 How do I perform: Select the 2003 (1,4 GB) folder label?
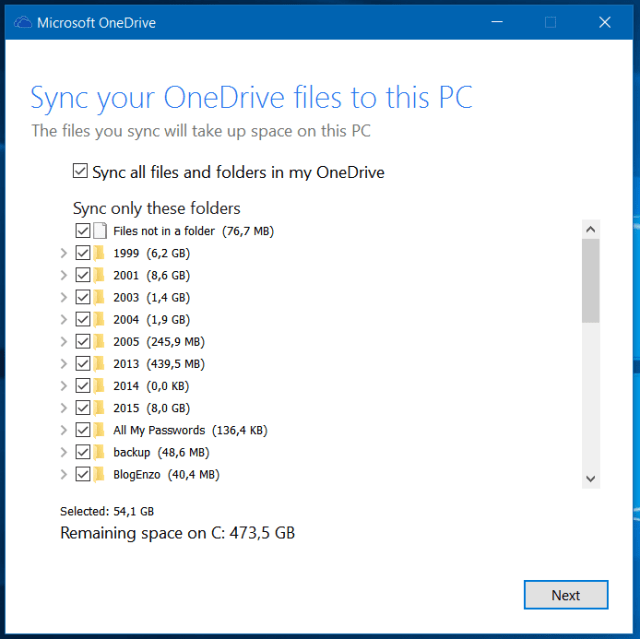[151, 297]
